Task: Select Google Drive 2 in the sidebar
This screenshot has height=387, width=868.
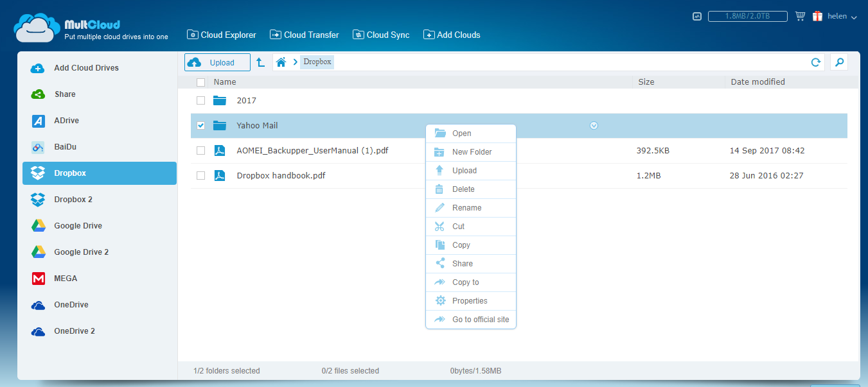Action: coord(81,252)
